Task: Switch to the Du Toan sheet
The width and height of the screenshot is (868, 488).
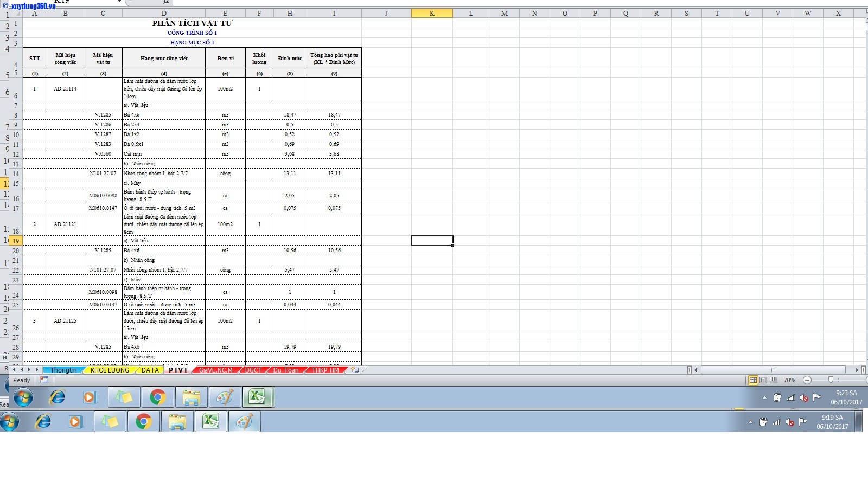Action: pyautogui.click(x=285, y=370)
